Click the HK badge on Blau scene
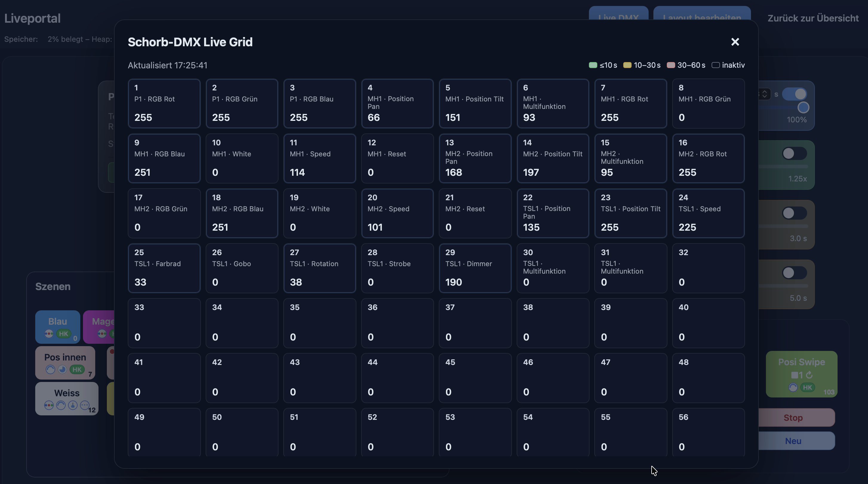 click(63, 334)
